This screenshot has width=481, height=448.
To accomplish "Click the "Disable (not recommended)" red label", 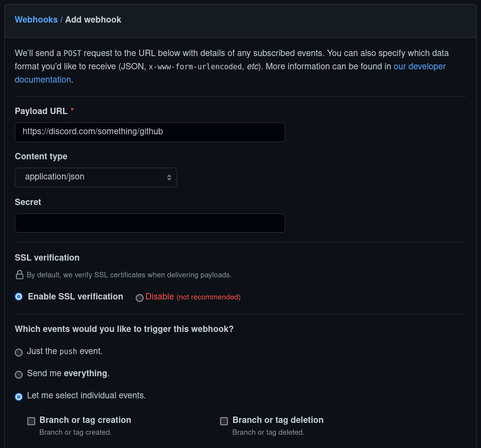I will [x=193, y=297].
